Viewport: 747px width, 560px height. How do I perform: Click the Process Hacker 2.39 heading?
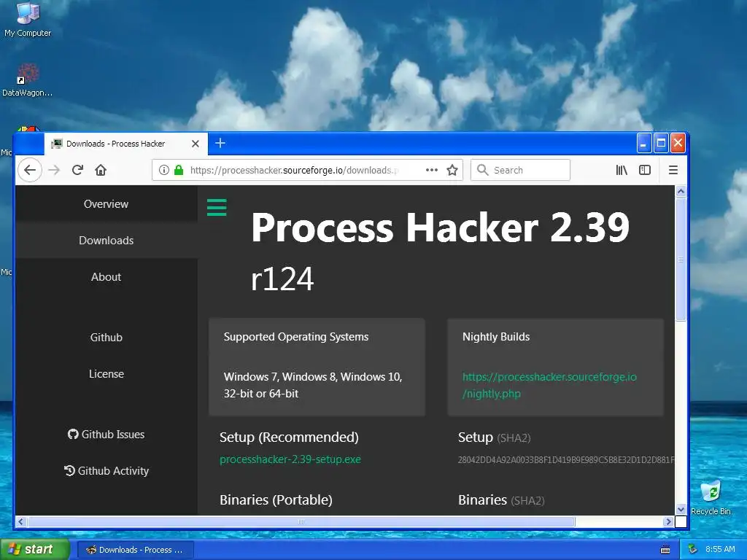coord(440,227)
